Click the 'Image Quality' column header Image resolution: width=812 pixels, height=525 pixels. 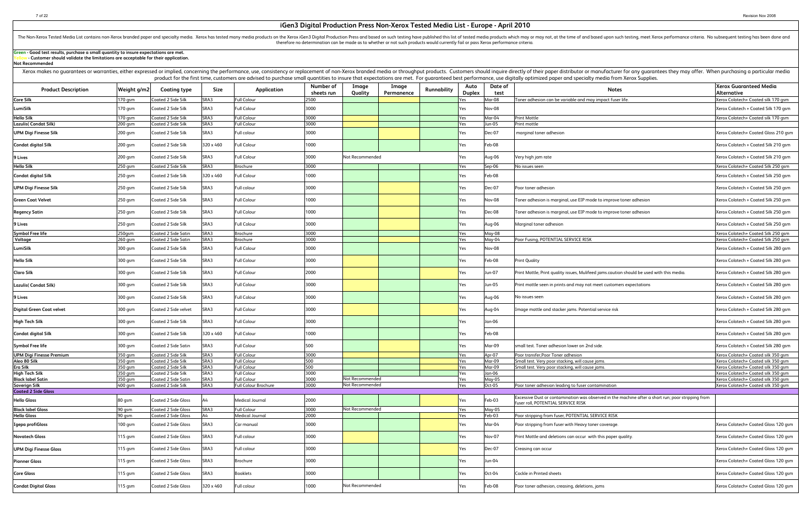click(360, 90)
